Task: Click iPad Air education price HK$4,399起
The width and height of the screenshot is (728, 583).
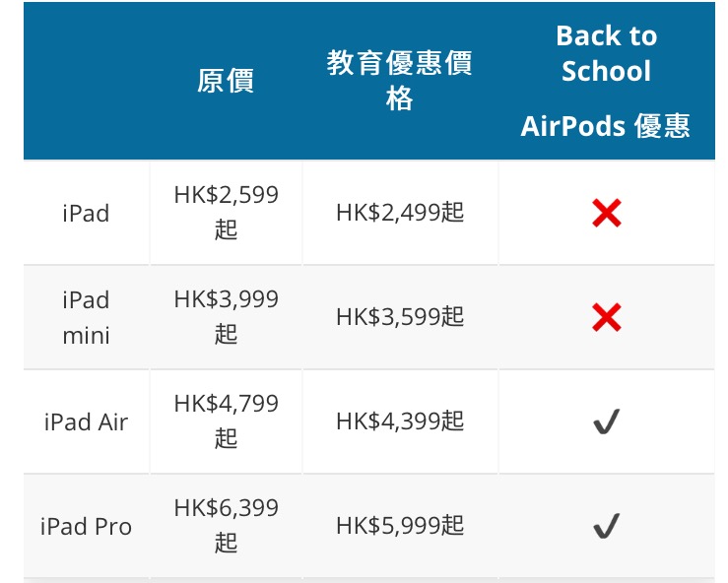Action: [x=400, y=421]
